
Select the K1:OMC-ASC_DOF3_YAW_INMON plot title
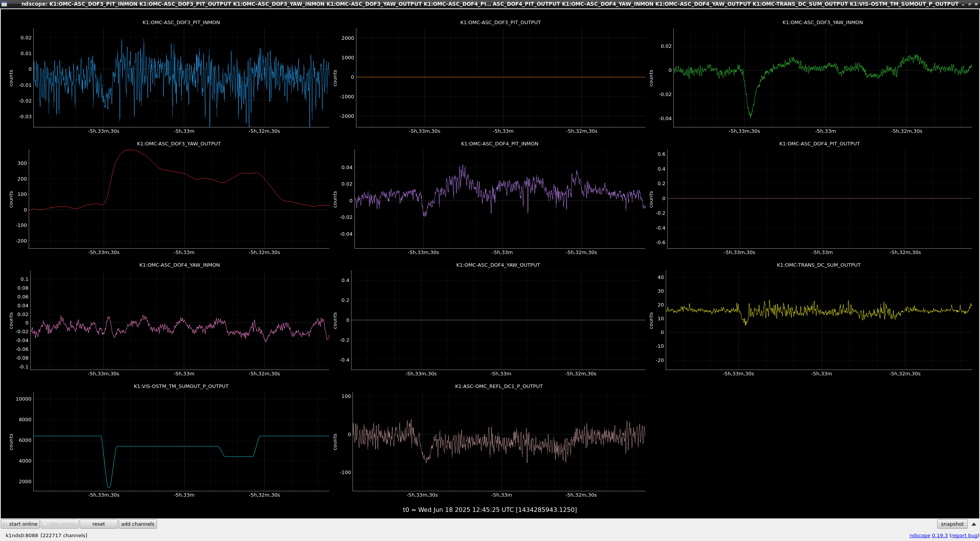pyautogui.click(x=823, y=22)
